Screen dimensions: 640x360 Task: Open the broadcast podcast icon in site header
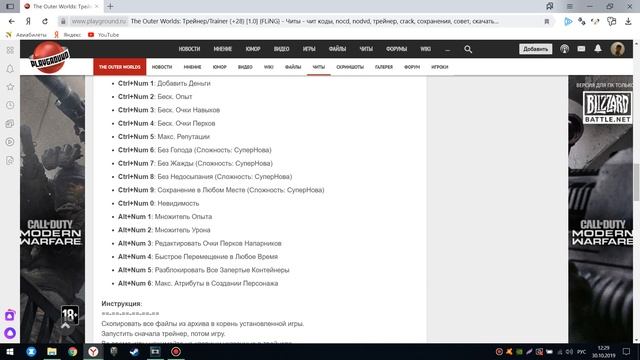pyautogui.click(x=564, y=49)
